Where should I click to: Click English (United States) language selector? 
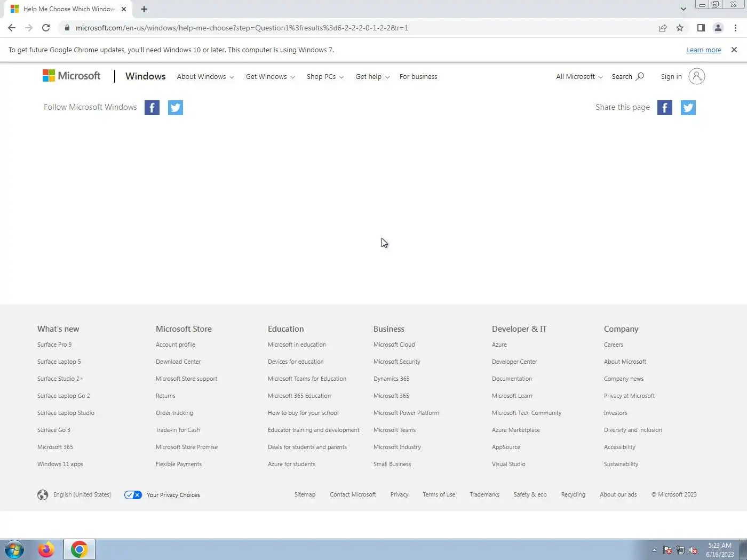point(82,494)
